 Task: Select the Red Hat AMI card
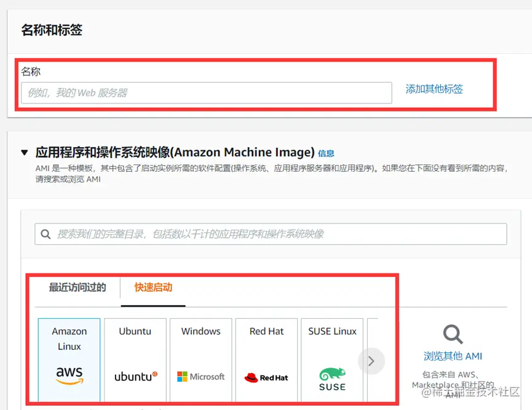point(266,360)
